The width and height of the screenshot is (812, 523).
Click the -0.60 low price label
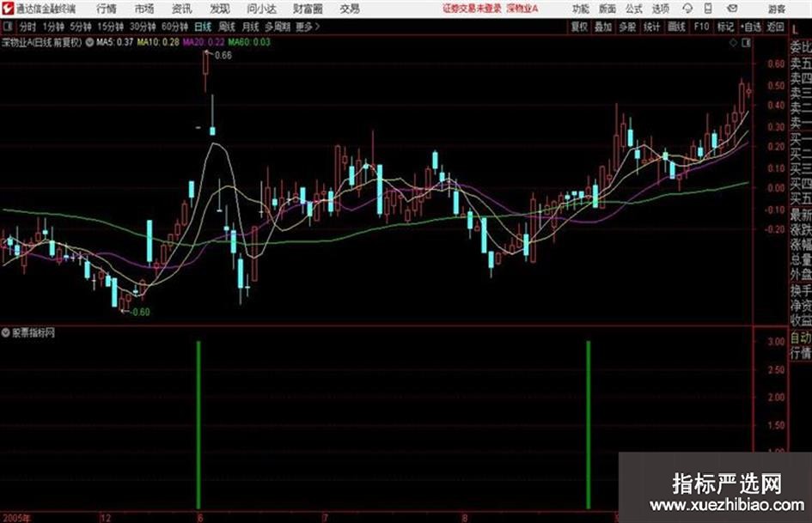[140, 312]
